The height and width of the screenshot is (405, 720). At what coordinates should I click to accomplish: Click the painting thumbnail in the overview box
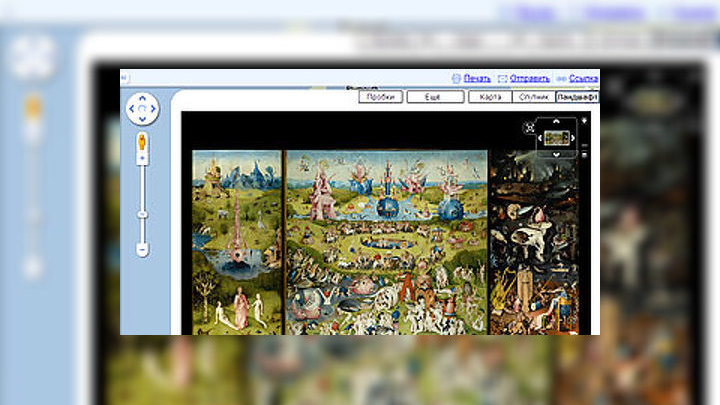click(x=556, y=138)
